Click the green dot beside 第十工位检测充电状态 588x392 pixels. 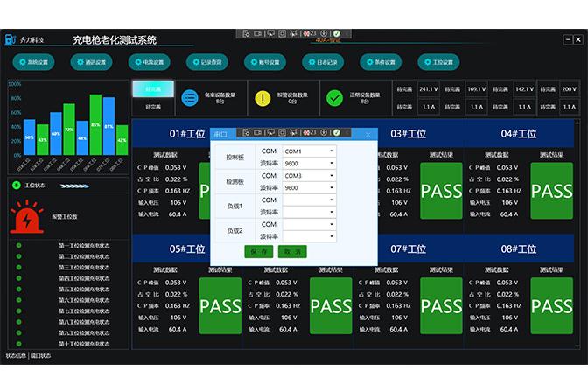(x=19, y=343)
